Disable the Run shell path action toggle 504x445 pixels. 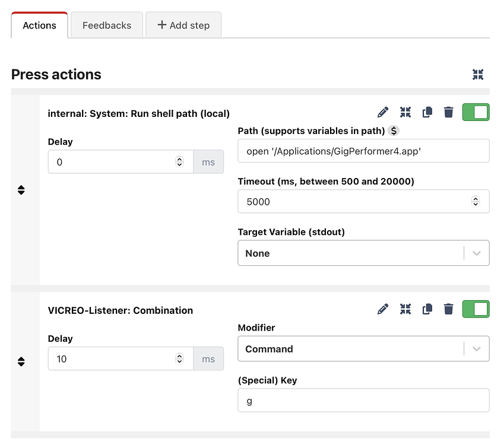[x=476, y=112]
